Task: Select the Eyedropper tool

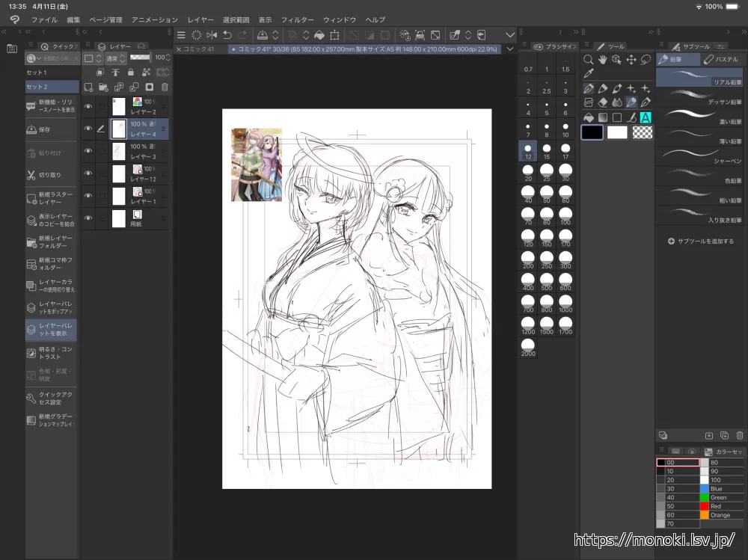Action: click(x=589, y=74)
